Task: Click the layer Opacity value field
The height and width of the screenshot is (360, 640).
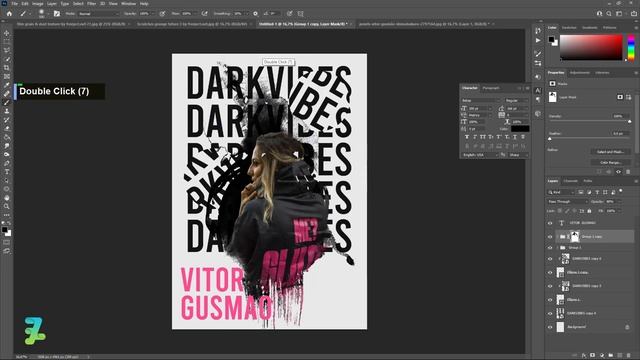Action: (611, 202)
